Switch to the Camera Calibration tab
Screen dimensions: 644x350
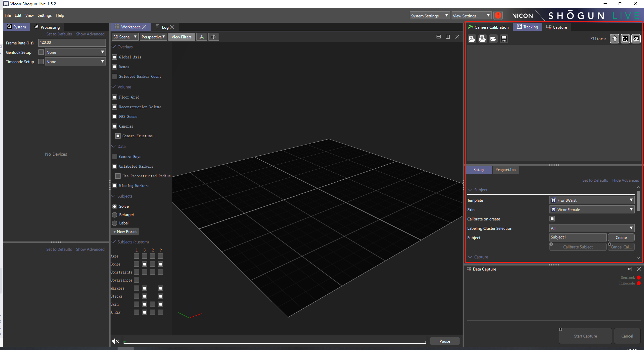pyautogui.click(x=488, y=27)
